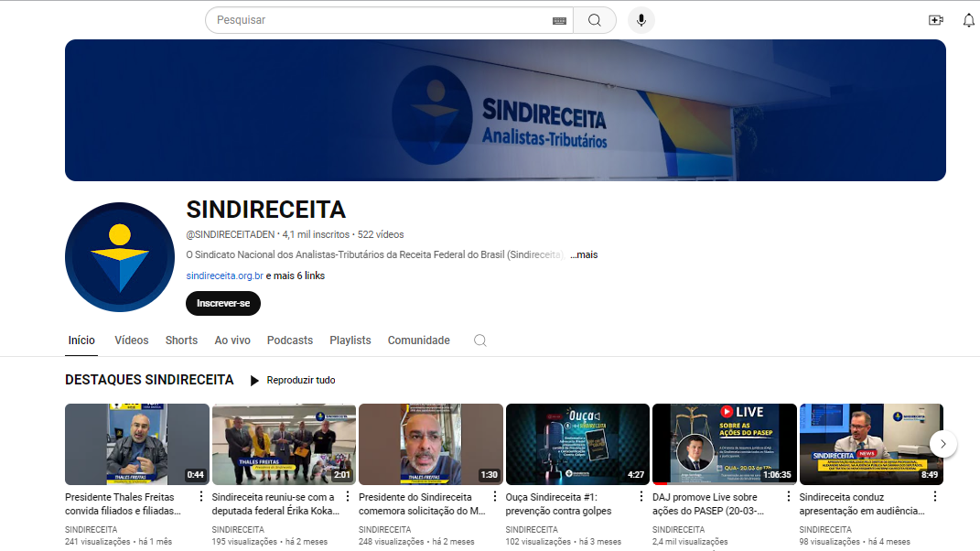Expand channel description with '...mais'

pos(584,254)
